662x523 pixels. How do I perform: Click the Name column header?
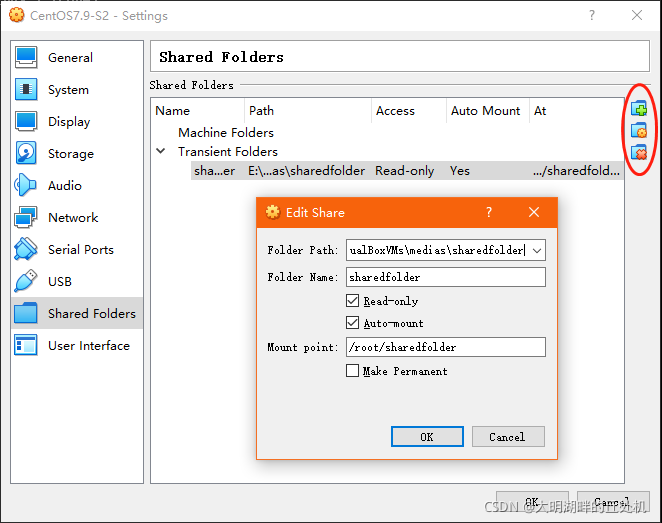point(173,111)
